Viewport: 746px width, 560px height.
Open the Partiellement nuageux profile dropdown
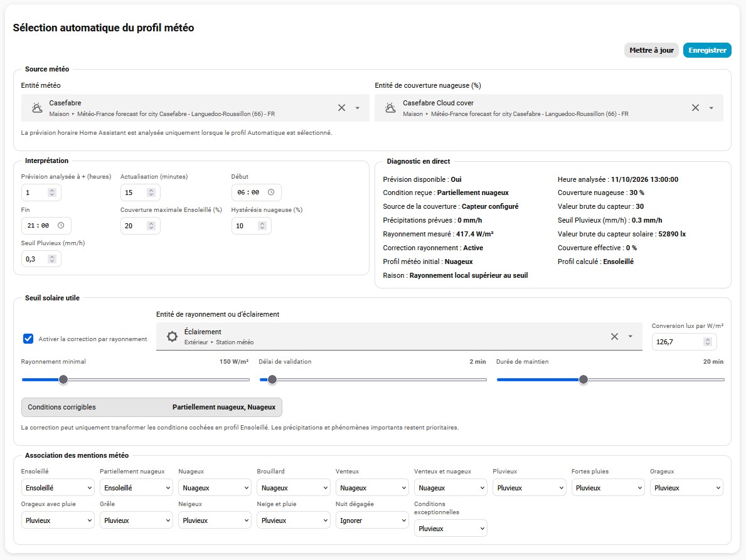tap(136, 488)
